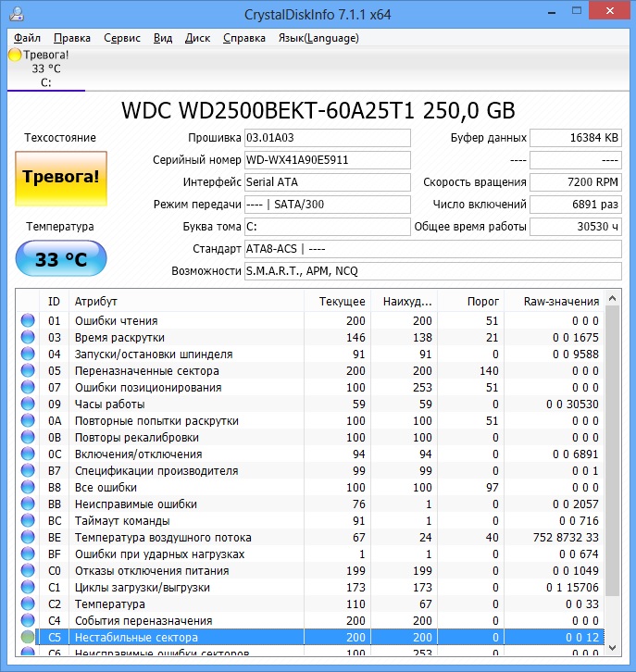Screen dimensions: 636x672
Task: Select the Нестабильные сектора row text
Action: tap(136, 638)
